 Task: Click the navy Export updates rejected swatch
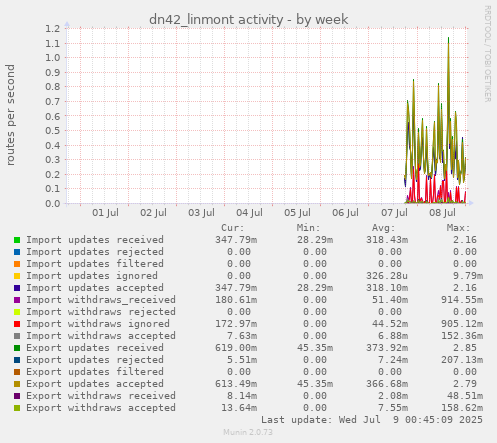click(x=17, y=360)
